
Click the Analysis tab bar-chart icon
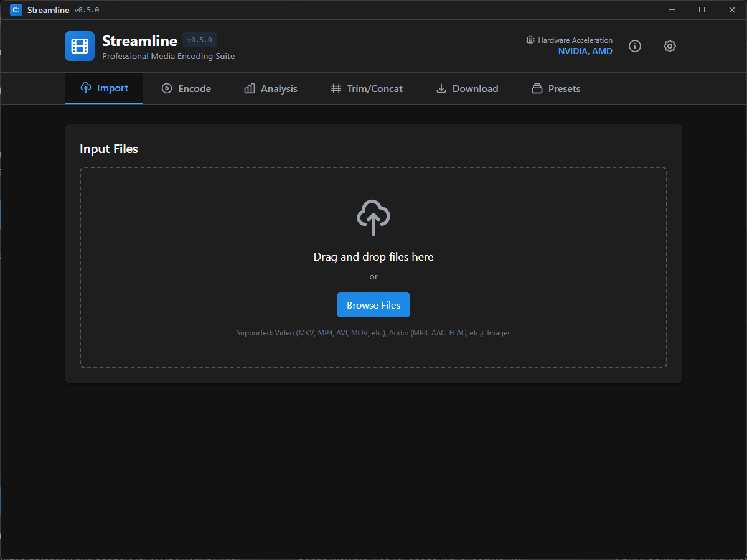pyautogui.click(x=250, y=88)
